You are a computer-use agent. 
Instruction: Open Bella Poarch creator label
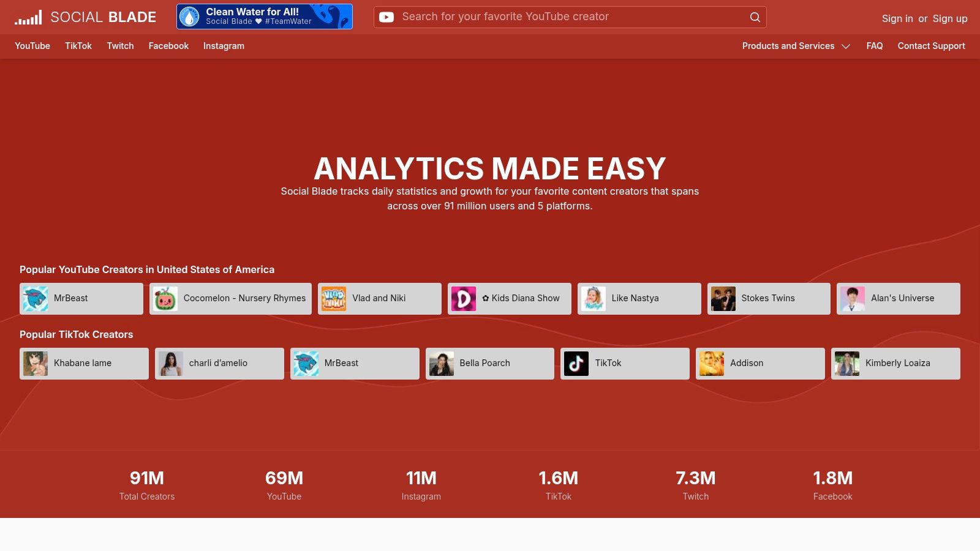pos(485,363)
